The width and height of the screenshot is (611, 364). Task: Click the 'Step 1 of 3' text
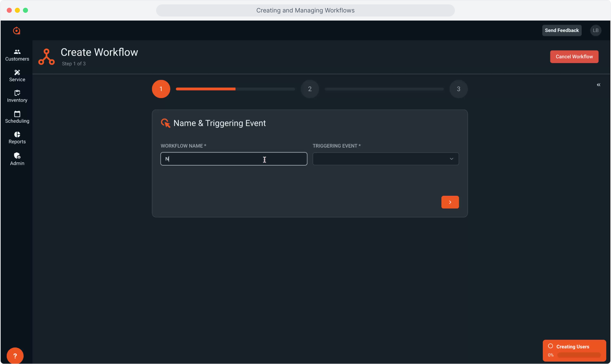(74, 64)
